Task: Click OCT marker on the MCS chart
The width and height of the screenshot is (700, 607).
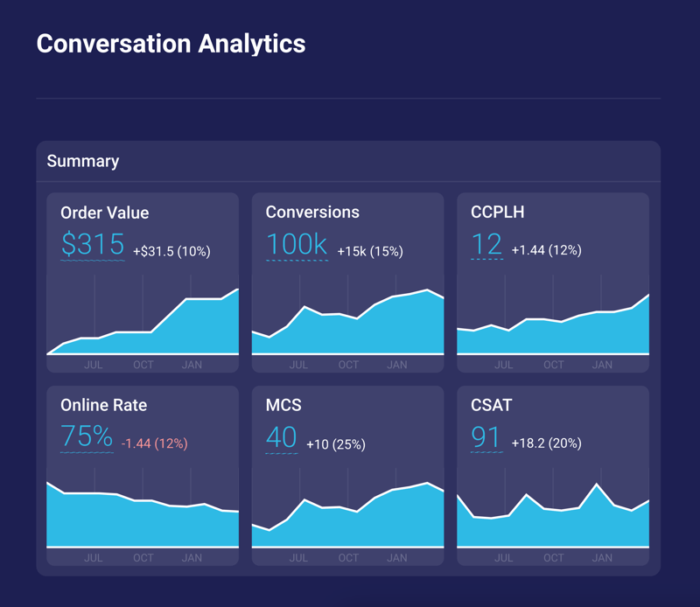Action: 348,557
